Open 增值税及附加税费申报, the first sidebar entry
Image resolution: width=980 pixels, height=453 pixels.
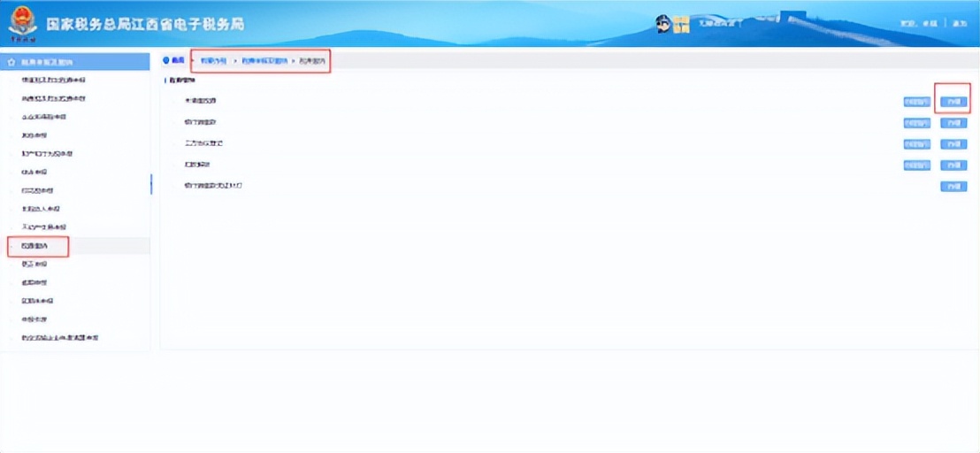click(x=53, y=81)
